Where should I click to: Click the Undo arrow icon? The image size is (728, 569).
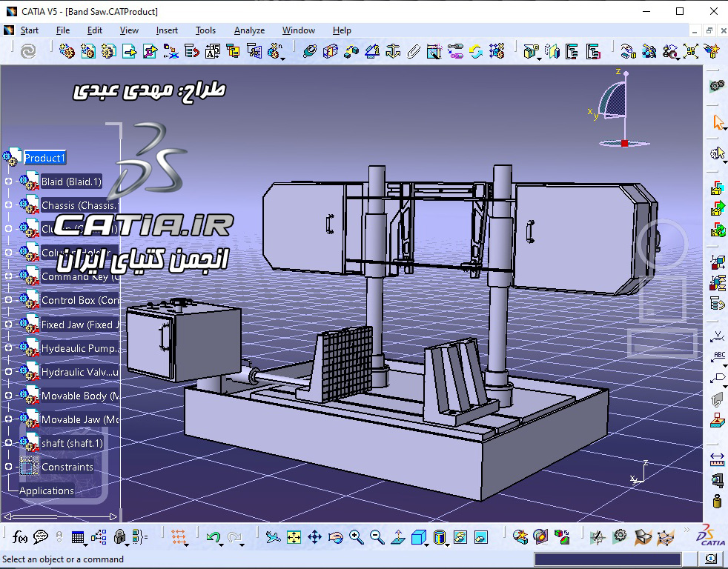[x=213, y=537]
